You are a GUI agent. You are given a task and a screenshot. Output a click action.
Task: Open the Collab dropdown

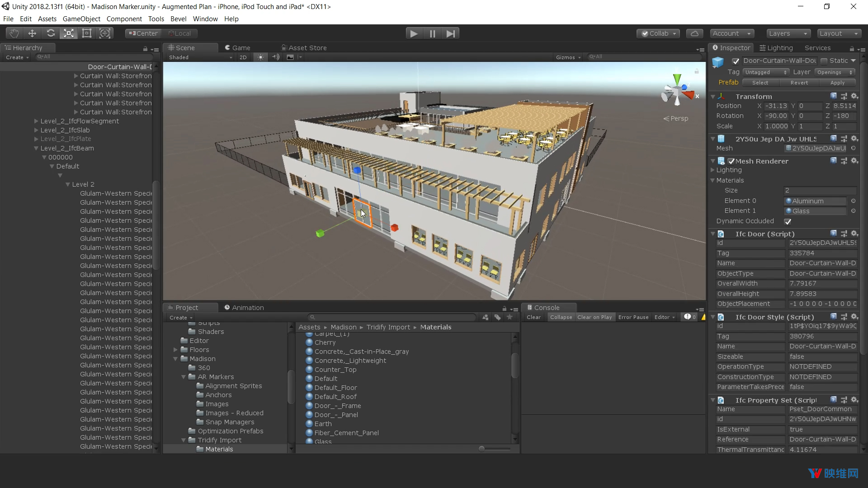click(658, 33)
